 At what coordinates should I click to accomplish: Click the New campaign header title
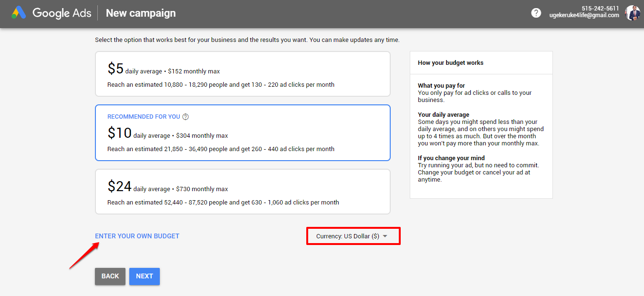(141, 13)
